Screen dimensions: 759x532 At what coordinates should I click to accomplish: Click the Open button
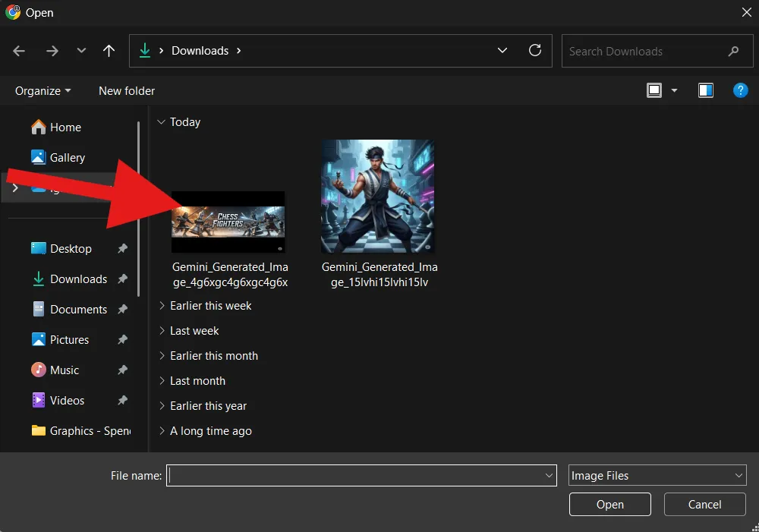click(x=610, y=505)
